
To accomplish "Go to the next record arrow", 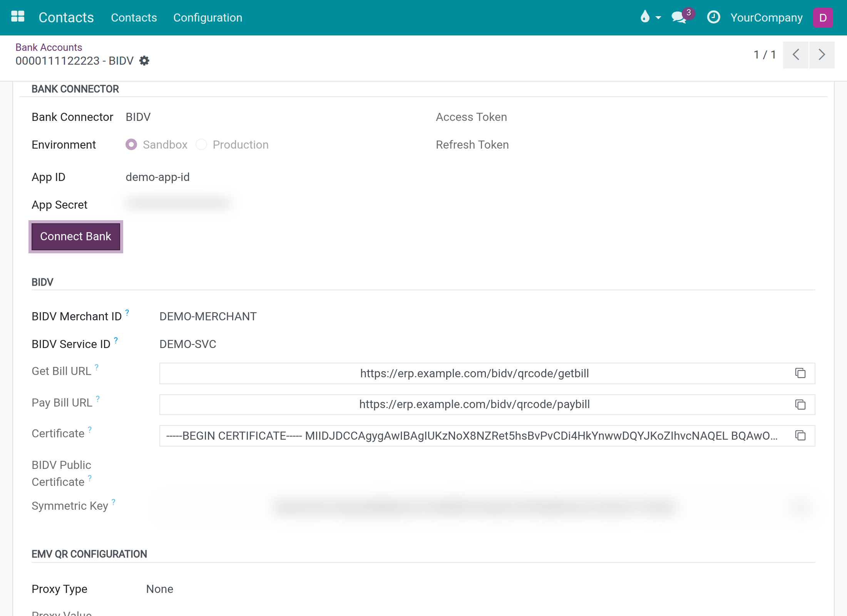I will (x=822, y=55).
